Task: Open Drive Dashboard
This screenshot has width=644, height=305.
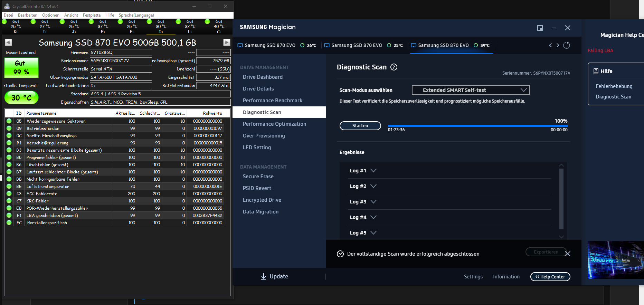Action: pyautogui.click(x=263, y=77)
